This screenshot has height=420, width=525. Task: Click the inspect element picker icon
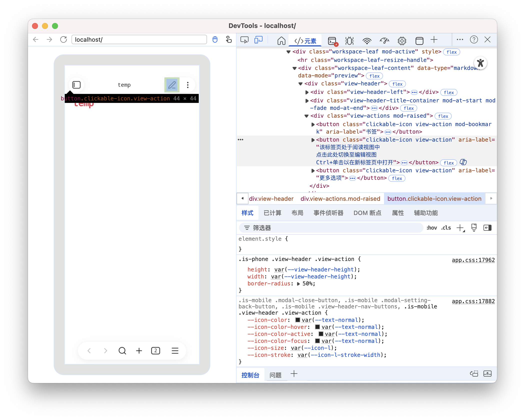point(244,40)
